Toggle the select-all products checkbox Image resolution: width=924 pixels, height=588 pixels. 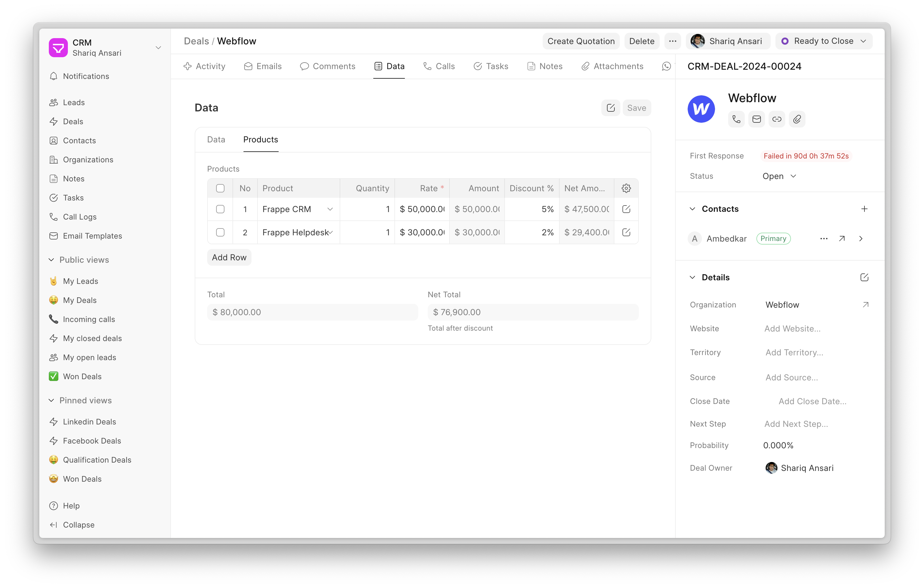220,188
